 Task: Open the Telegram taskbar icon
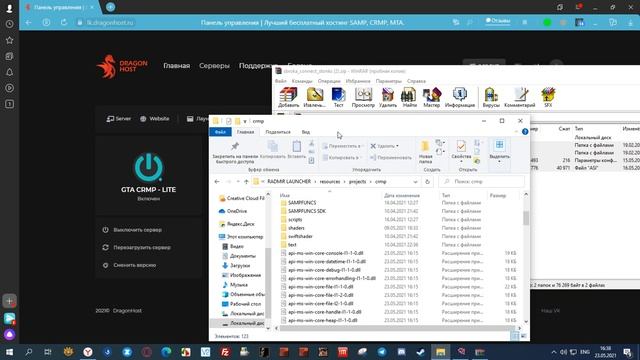point(382,352)
